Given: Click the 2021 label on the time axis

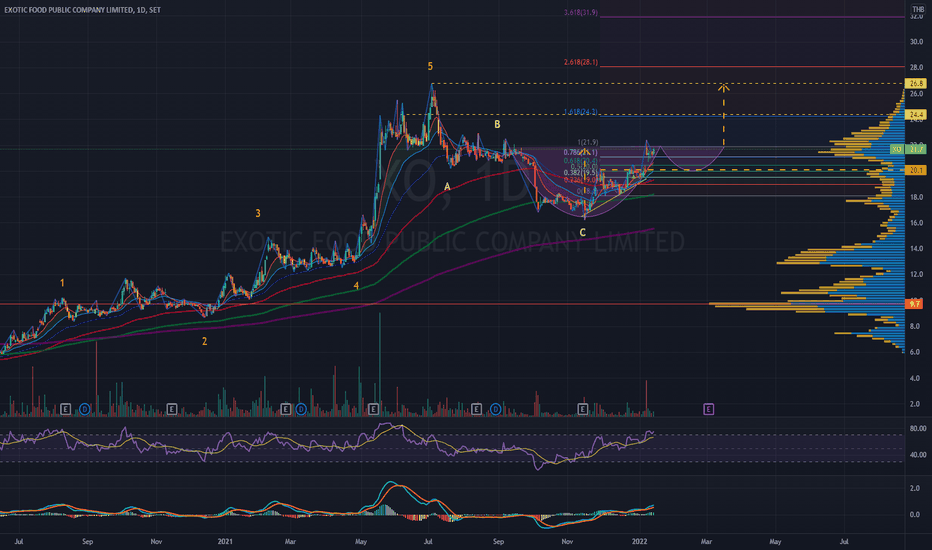Looking at the screenshot, I should tap(225, 541).
